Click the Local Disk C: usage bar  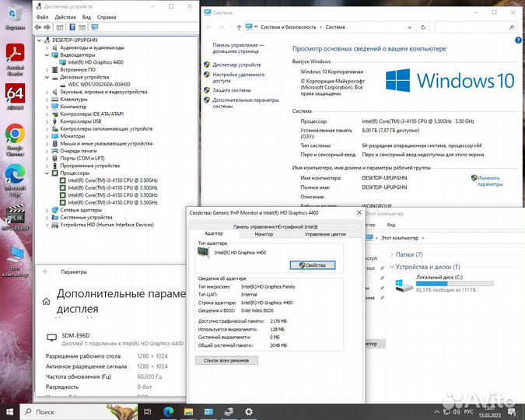[454, 284]
